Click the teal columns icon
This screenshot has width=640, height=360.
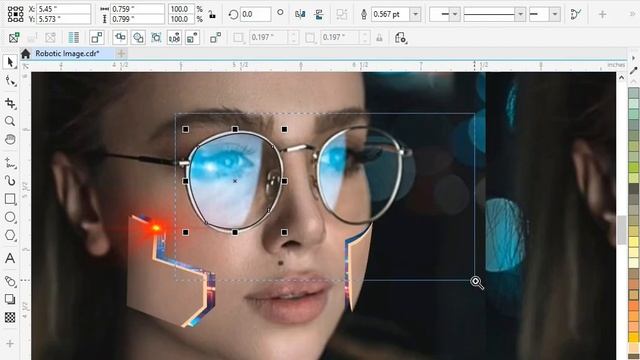73,38
